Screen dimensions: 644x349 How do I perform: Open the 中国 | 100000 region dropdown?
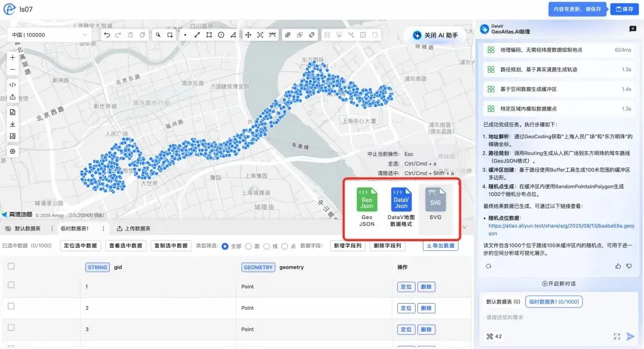[x=49, y=35]
